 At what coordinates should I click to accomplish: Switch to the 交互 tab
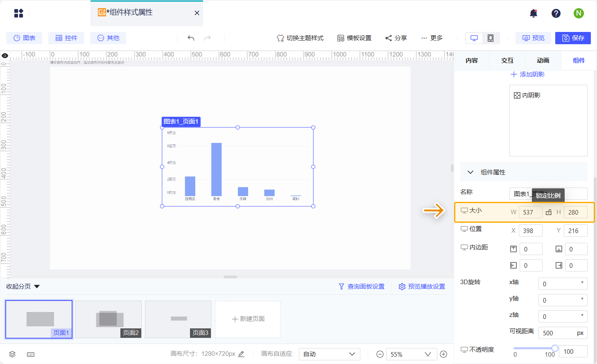[507, 61]
